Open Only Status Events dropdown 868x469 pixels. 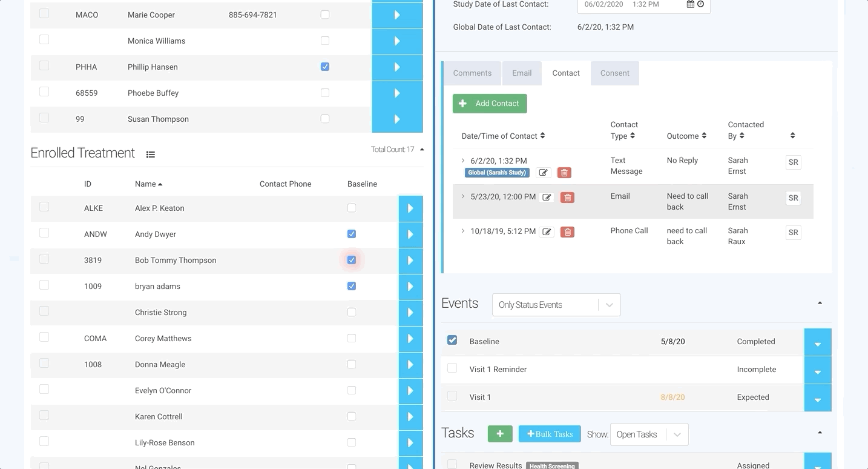point(556,305)
